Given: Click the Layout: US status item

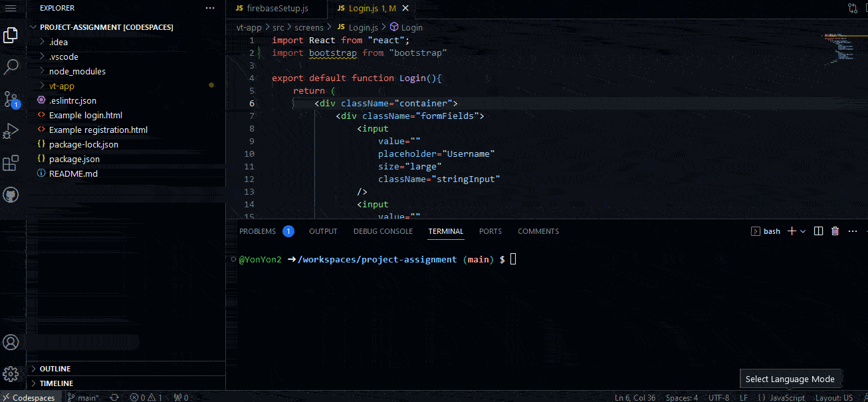Looking at the screenshot, I should click(x=833, y=397).
